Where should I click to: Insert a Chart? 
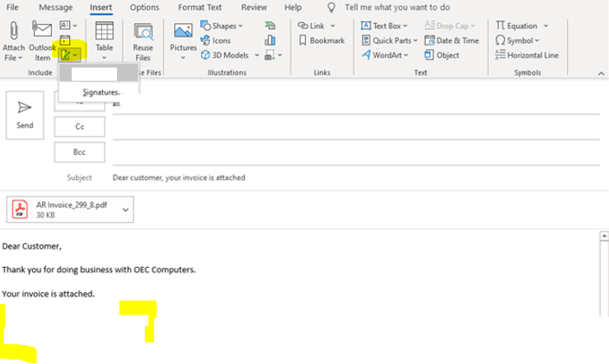[x=270, y=40]
